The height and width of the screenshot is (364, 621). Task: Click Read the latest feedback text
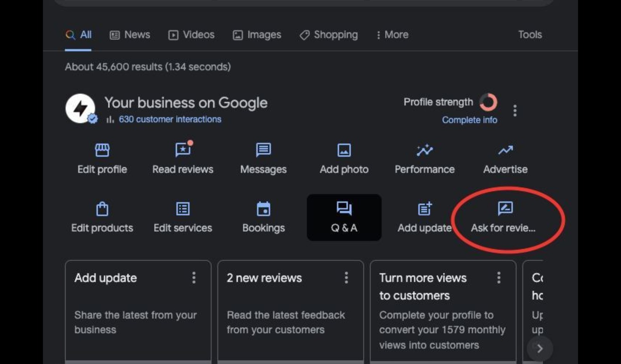click(286, 322)
